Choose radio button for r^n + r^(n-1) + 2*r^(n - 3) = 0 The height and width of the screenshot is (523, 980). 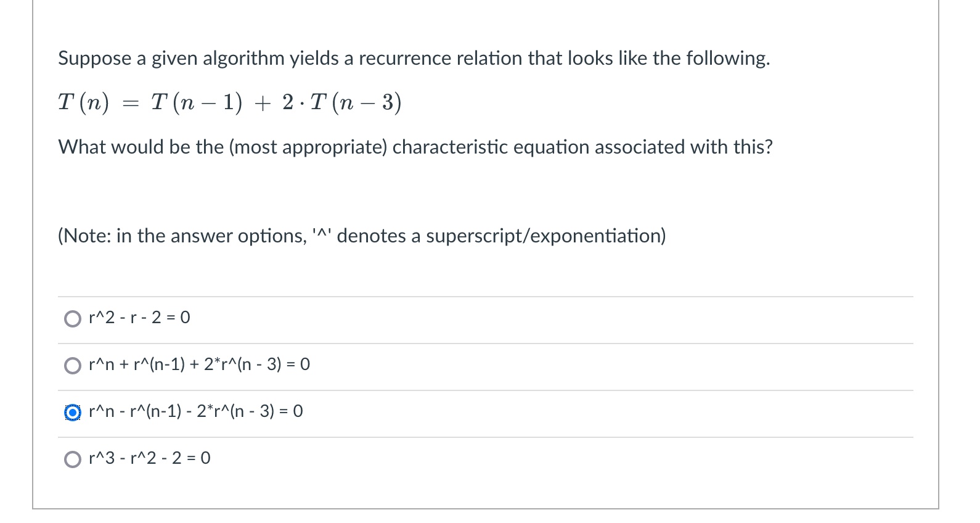(x=73, y=366)
